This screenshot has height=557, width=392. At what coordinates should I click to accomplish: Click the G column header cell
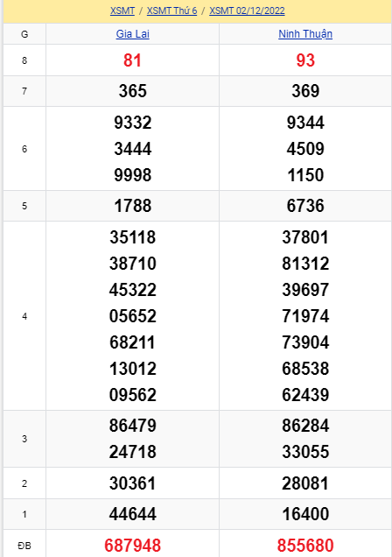click(x=24, y=34)
